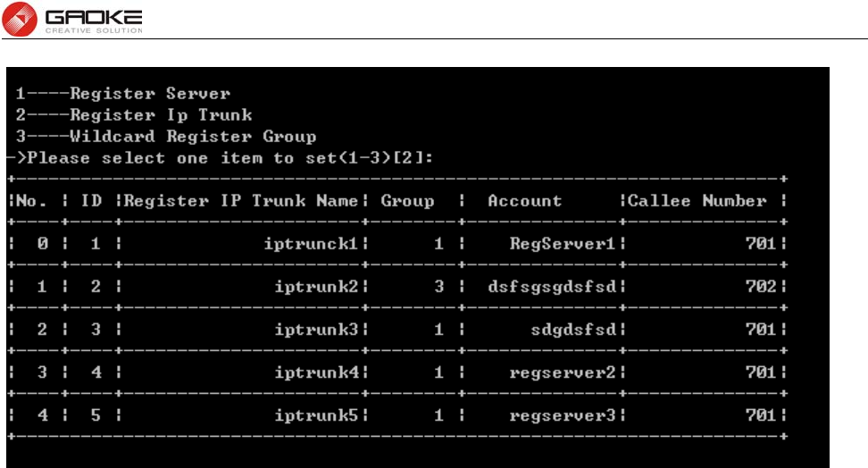Click the select one item prompt line
The width and height of the screenshot is (868, 468).
221,158
